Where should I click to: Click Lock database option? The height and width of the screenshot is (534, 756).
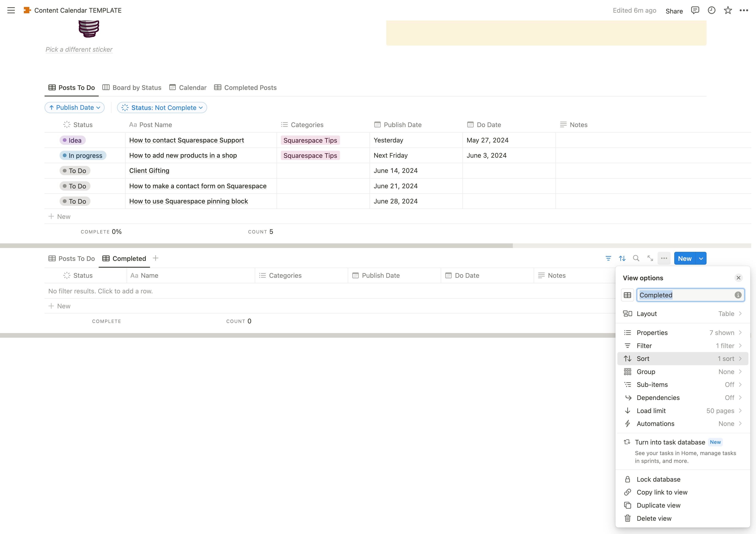click(658, 479)
